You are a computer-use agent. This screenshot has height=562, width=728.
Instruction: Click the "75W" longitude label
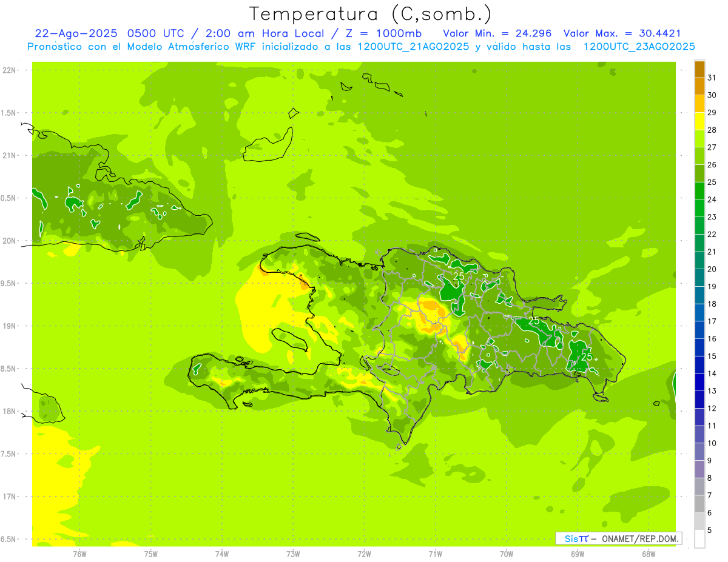pyautogui.click(x=150, y=554)
